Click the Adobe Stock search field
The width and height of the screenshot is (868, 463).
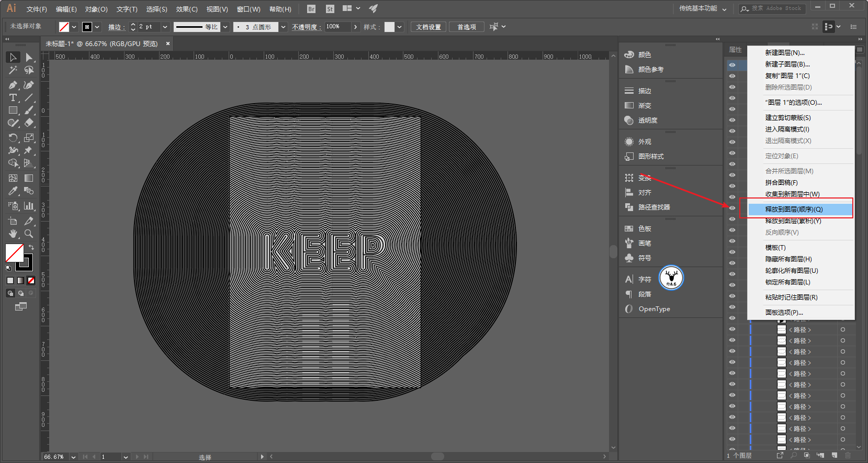(771, 8)
